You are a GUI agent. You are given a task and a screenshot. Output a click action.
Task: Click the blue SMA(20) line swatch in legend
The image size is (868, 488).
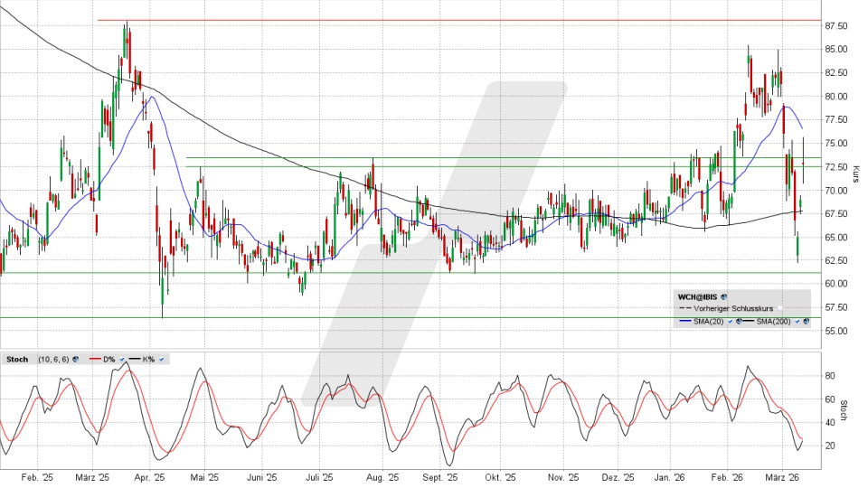click(684, 322)
